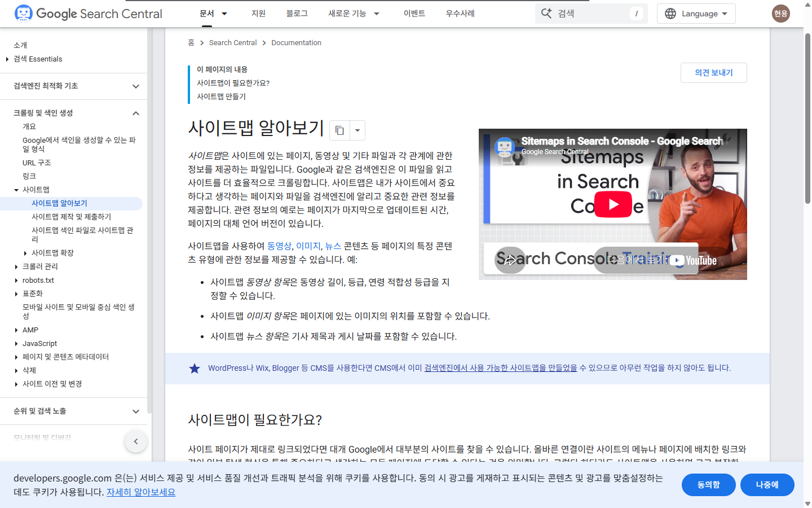Image resolution: width=812 pixels, height=508 pixels.
Task: Follow the 뉴스 link in paragraph
Action: coord(333,246)
